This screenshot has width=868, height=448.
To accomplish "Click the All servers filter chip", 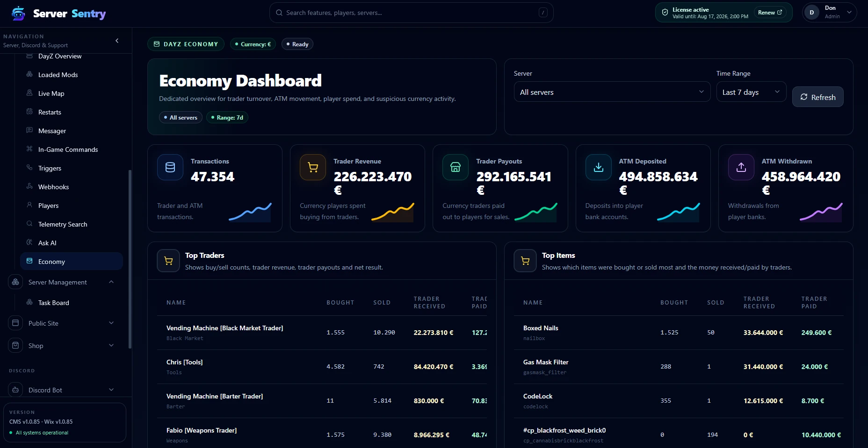I will click(181, 117).
